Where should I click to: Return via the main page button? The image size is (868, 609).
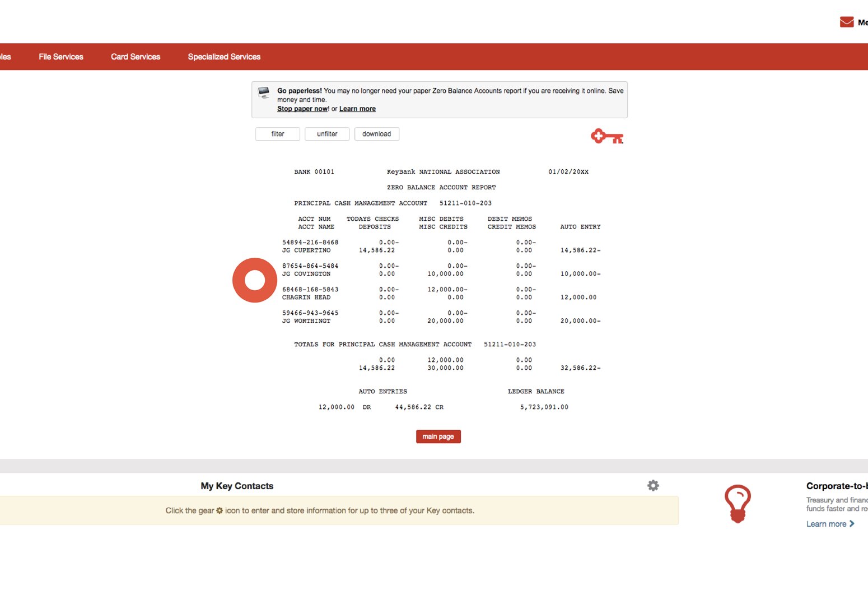tap(438, 436)
